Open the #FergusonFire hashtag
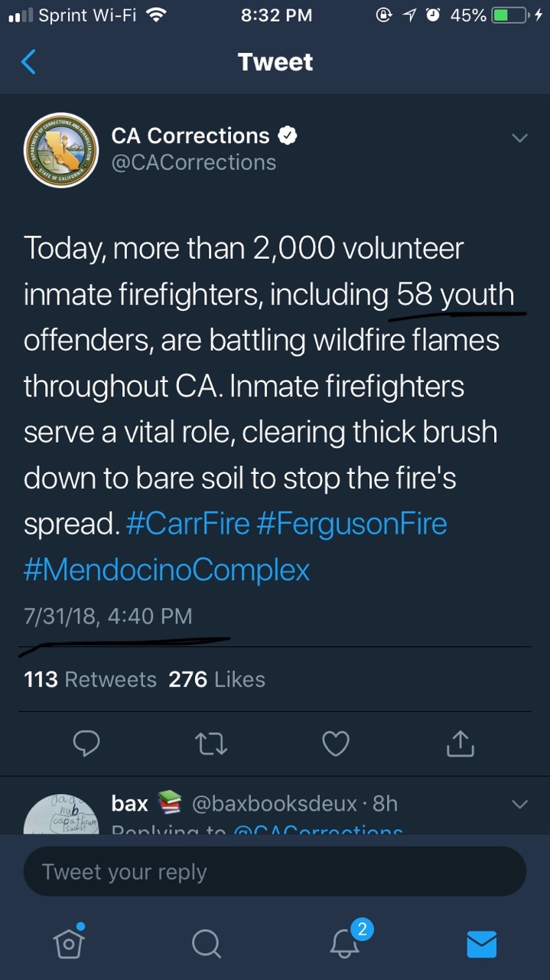The image size is (550, 980). pyautogui.click(x=353, y=524)
